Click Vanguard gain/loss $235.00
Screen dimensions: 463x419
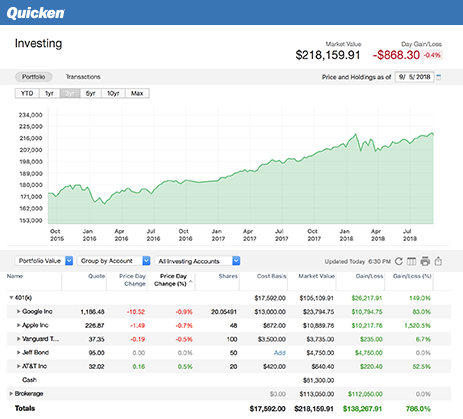(x=371, y=339)
